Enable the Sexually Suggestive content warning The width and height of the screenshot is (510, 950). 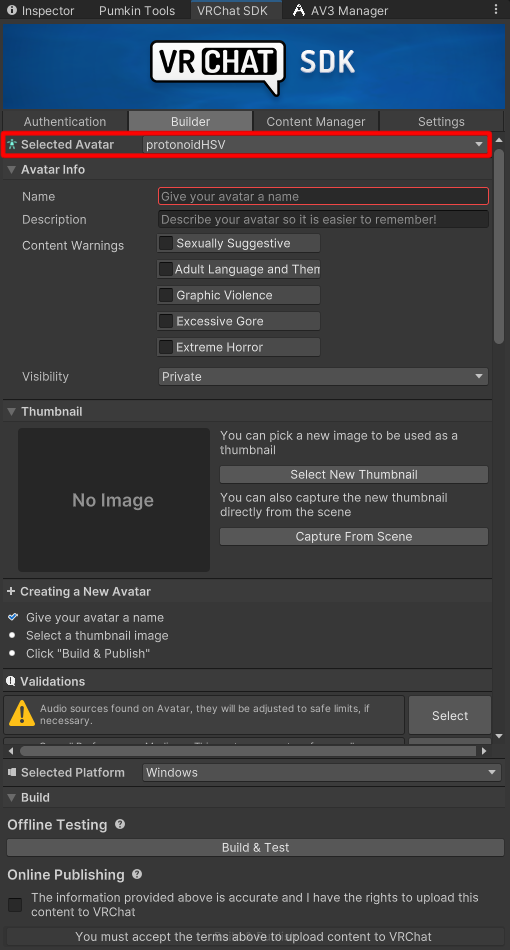pyautogui.click(x=166, y=243)
